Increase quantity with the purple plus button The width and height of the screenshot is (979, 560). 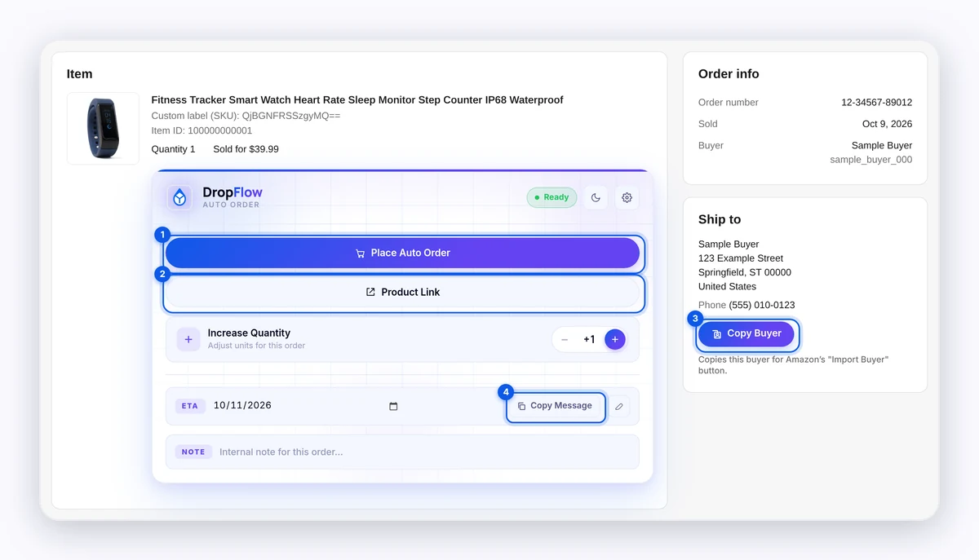[615, 339]
